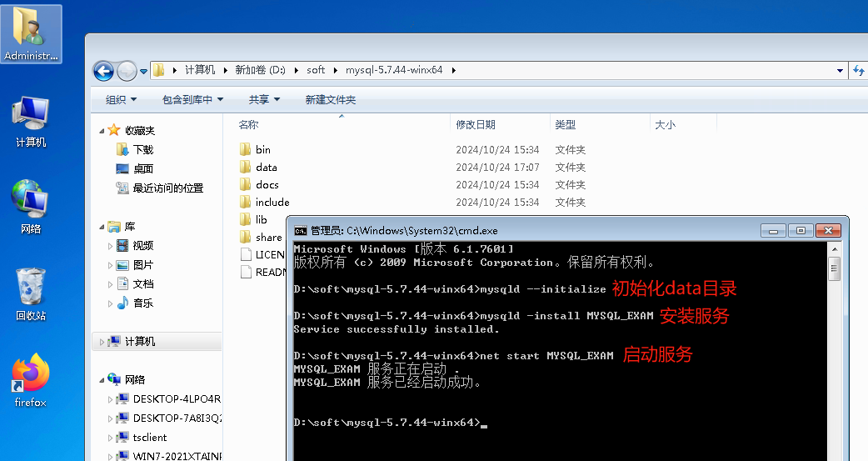Expand the arrow after soft breadcrumb
This screenshot has width=868, height=461.
click(x=336, y=70)
